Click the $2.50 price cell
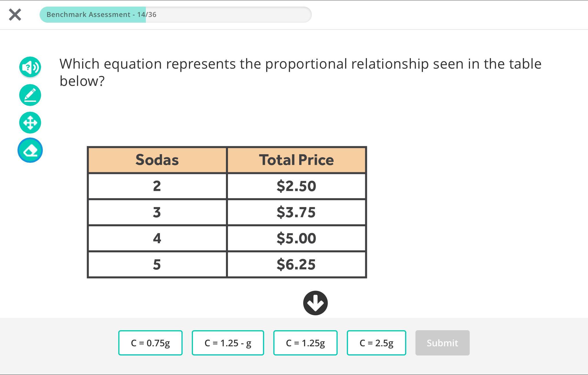The width and height of the screenshot is (588, 375). (x=296, y=186)
